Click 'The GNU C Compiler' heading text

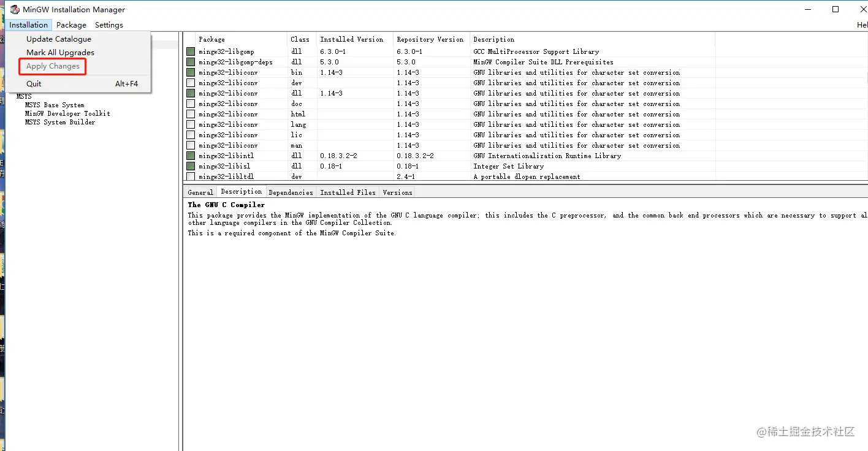click(226, 205)
